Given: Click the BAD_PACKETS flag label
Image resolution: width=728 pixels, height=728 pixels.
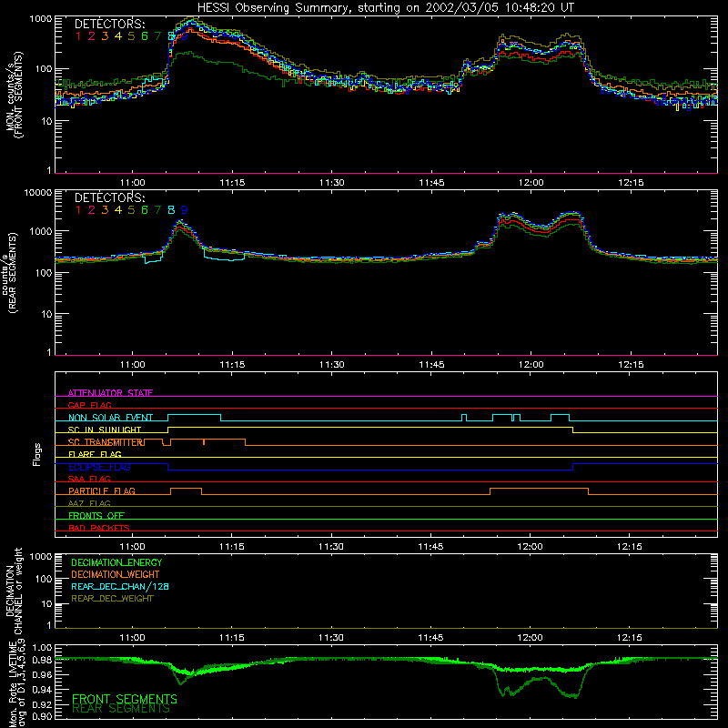Looking at the screenshot, I should pos(99,528).
